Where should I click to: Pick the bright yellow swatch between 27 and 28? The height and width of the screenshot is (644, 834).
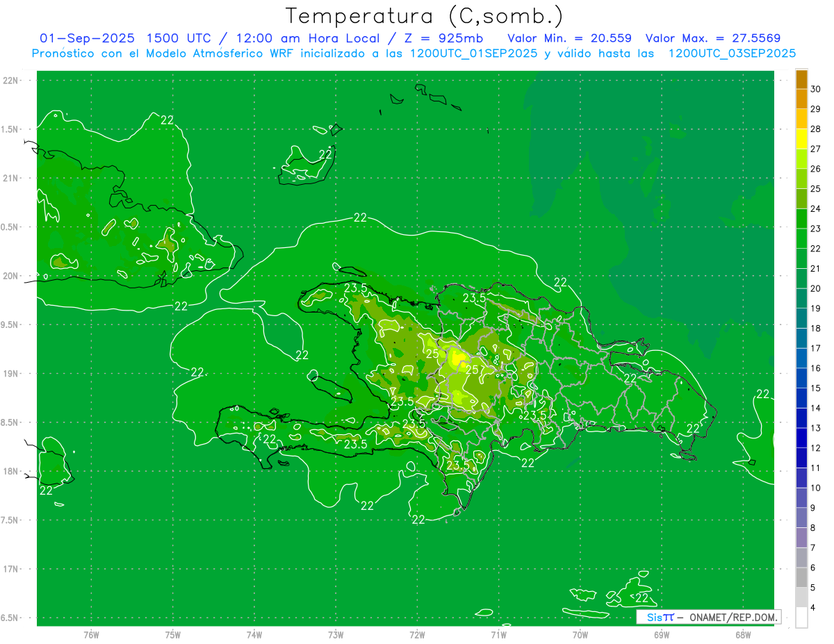pos(801,139)
